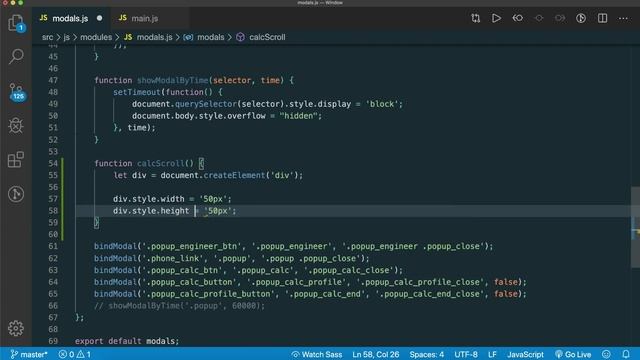Click 'false' on line 64
Image resolution: width=640 pixels, height=360 pixels.
[506, 282]
